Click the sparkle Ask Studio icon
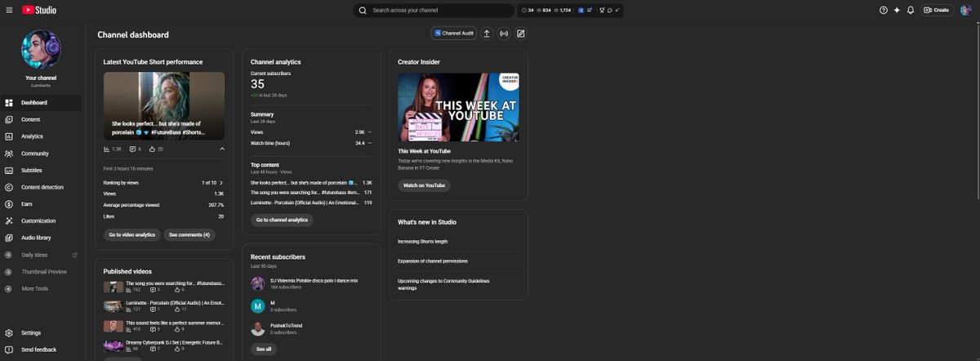980x361 pixels. pyautogui.click(x=897, y=10)
